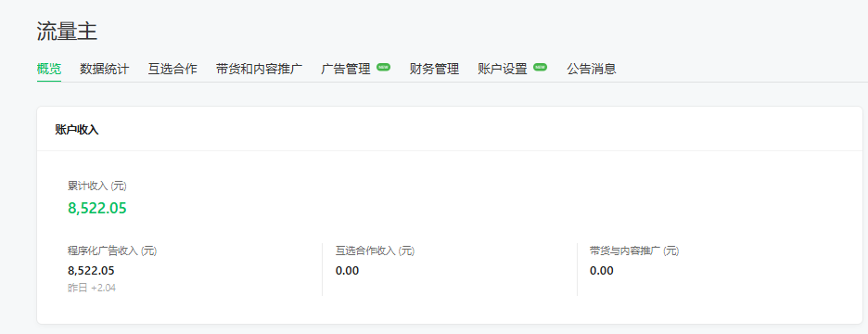The image size is (868, 334).
Task: Click the green 8,522.05 total income value
Action: point(97,208)
